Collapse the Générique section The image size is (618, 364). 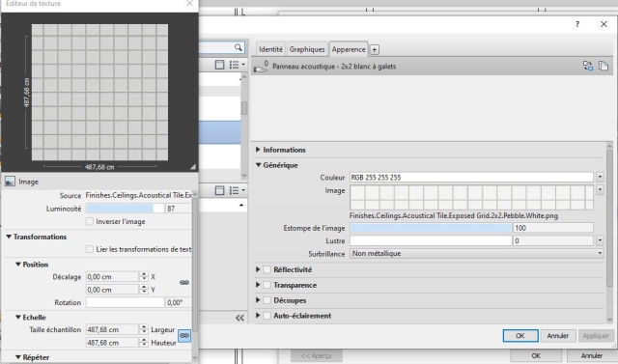tap(258, 165)
